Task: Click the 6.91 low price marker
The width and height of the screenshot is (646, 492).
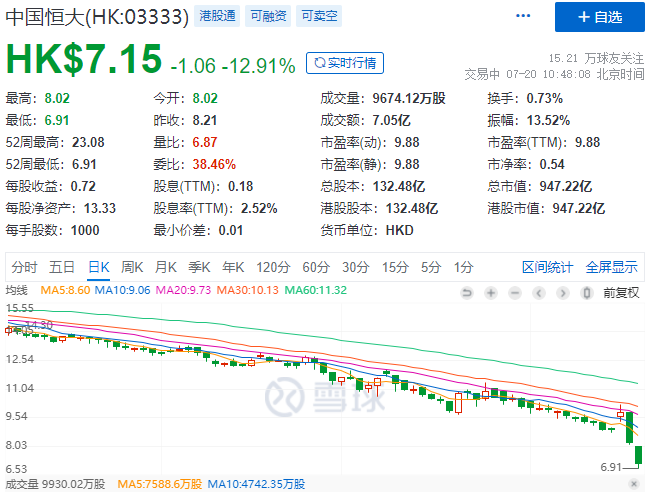Action: point(611,467)
